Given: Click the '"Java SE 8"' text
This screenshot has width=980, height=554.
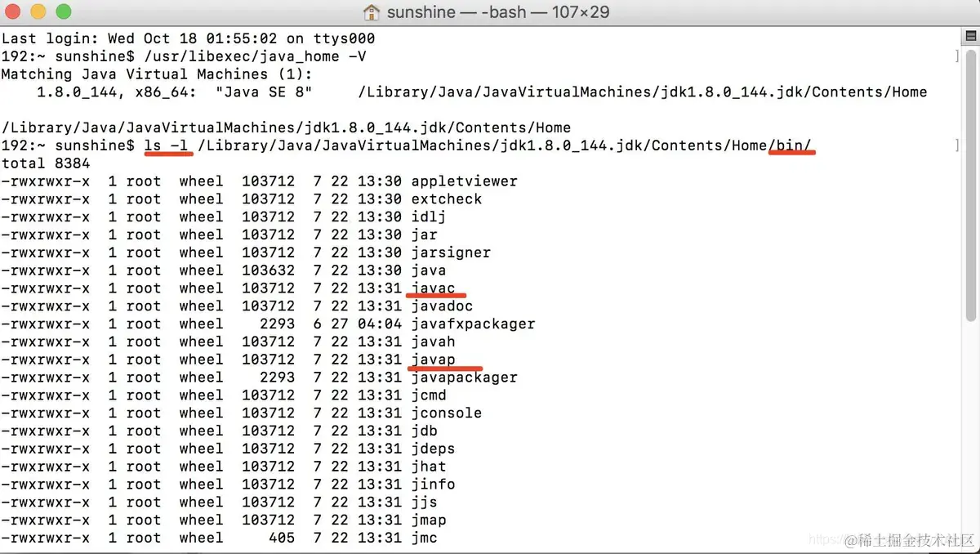Looking at the screenshot, I should pyautogui.click(x=264, y=92).
